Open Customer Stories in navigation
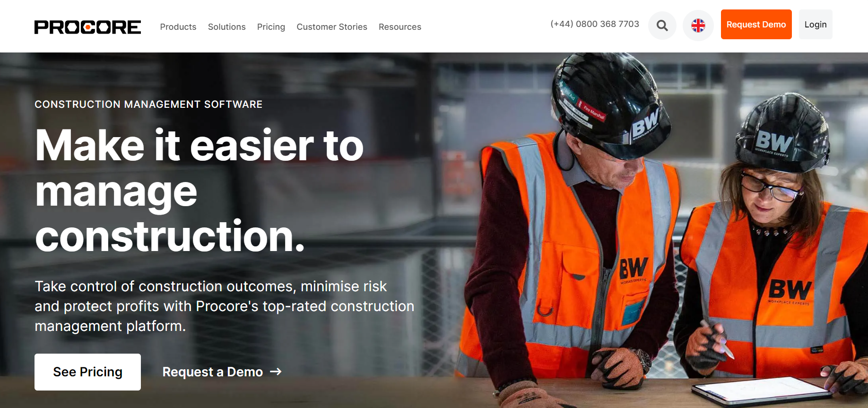868x408 pixels. (332, 27)
